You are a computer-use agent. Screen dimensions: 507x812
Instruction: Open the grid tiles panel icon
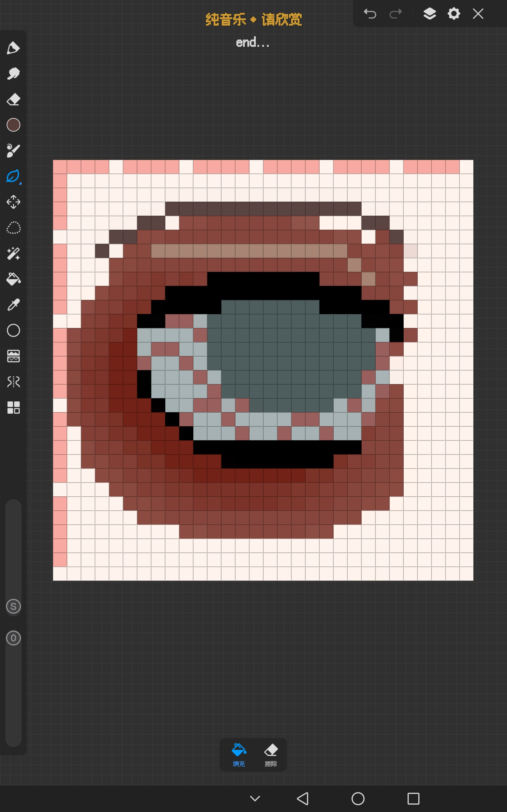[13, 408]
